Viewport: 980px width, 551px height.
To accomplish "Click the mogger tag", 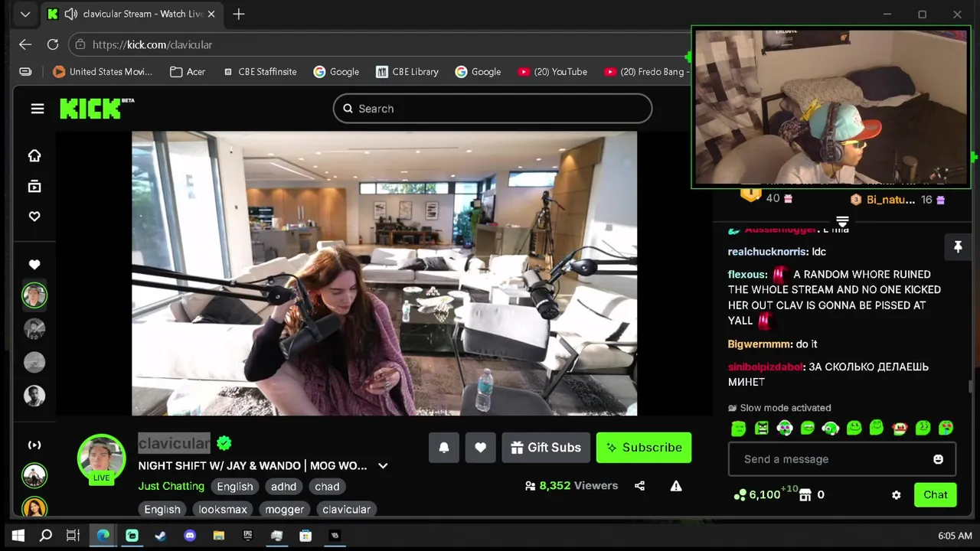I will [285, 509].
